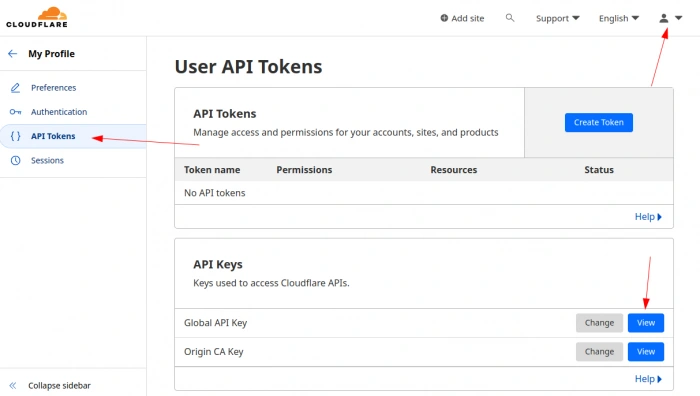Click the User API Tokens page title
Screen dimensions: 700x396
coord(248,67)
